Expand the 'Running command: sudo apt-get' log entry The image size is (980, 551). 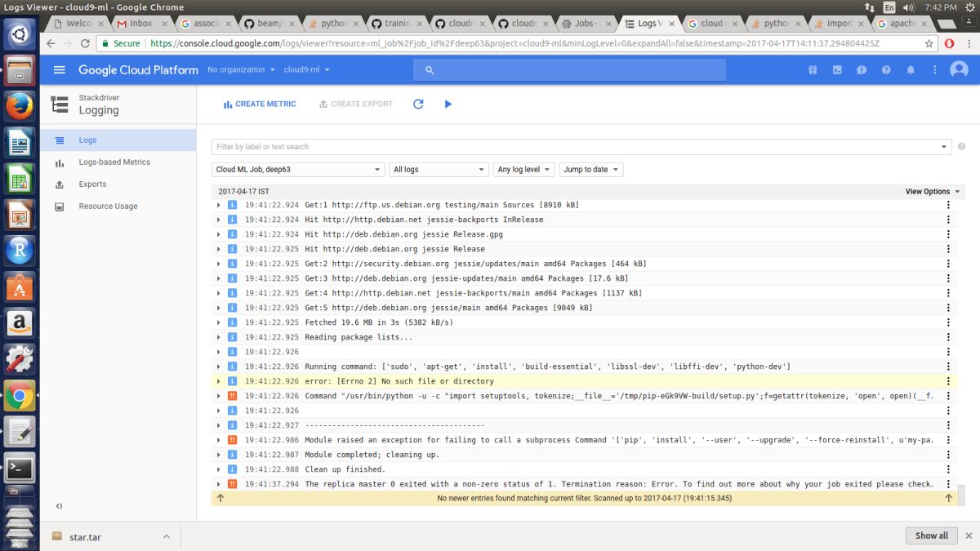click(x=219, y=367)
